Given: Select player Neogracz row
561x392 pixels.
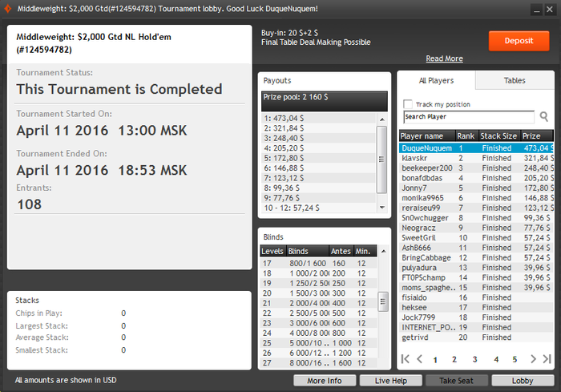Looking at the screenshot, I should 476,228.
